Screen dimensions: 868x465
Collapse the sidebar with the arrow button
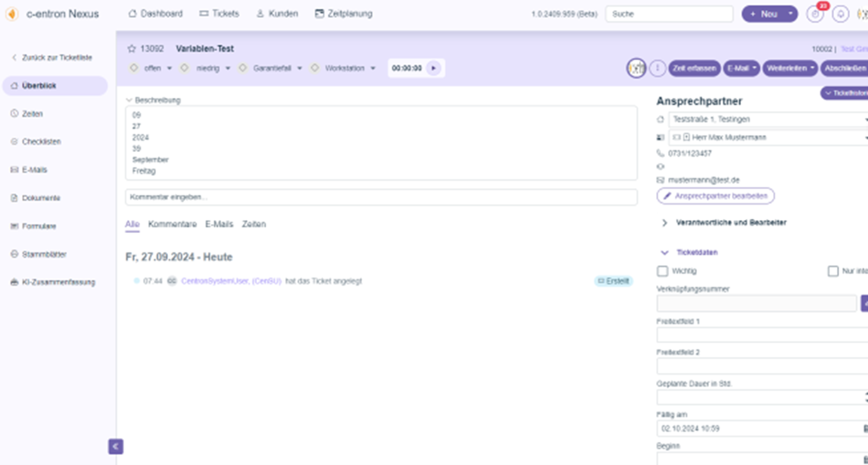point(115,446)
